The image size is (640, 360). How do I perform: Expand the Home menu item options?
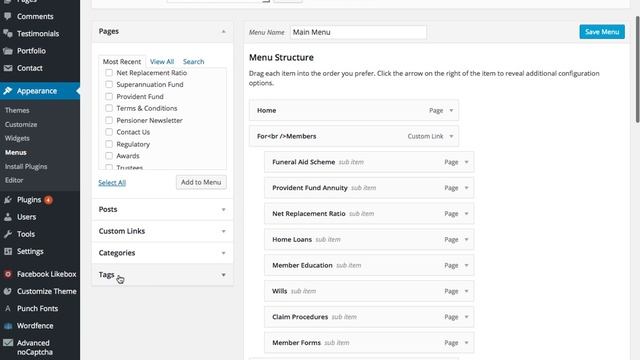point(451,110)
